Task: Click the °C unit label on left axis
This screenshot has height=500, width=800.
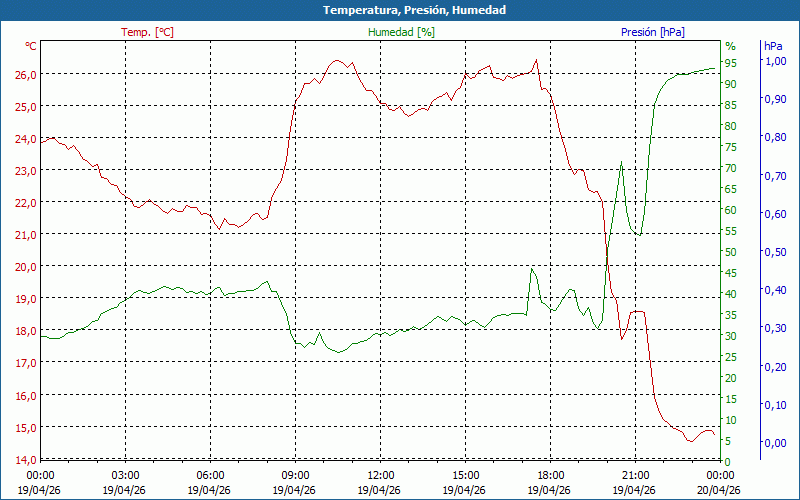Action: [31, 46]
